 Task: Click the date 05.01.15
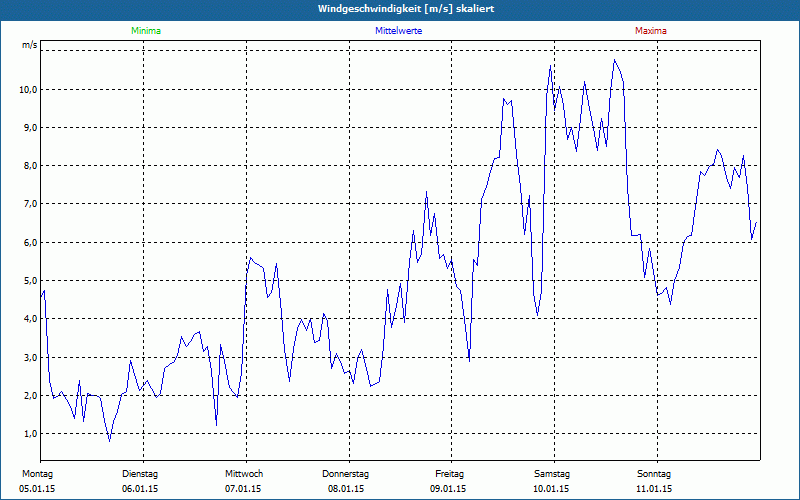coord(37,489)
